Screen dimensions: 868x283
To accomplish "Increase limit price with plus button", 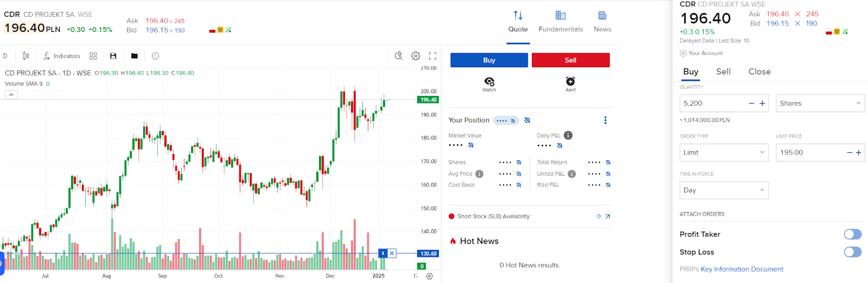I will [859, 153].
